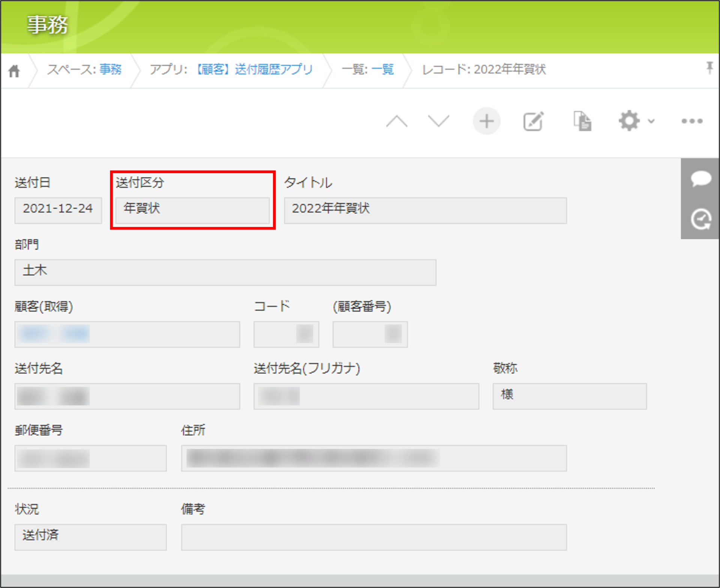This screenshot has height=588, width=720.
Task: Click the 住所 field value
Action: [x=373, y=458]
